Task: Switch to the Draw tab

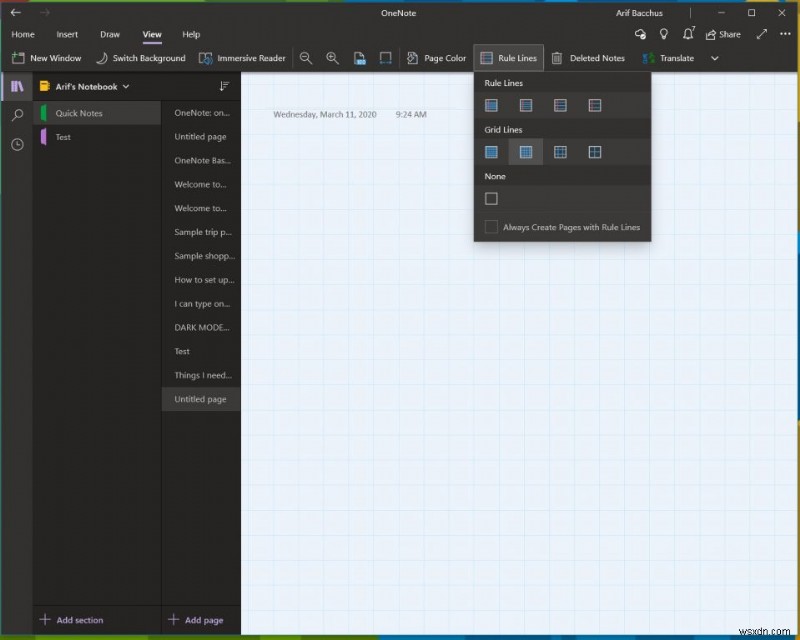Action: coord(110,34)
